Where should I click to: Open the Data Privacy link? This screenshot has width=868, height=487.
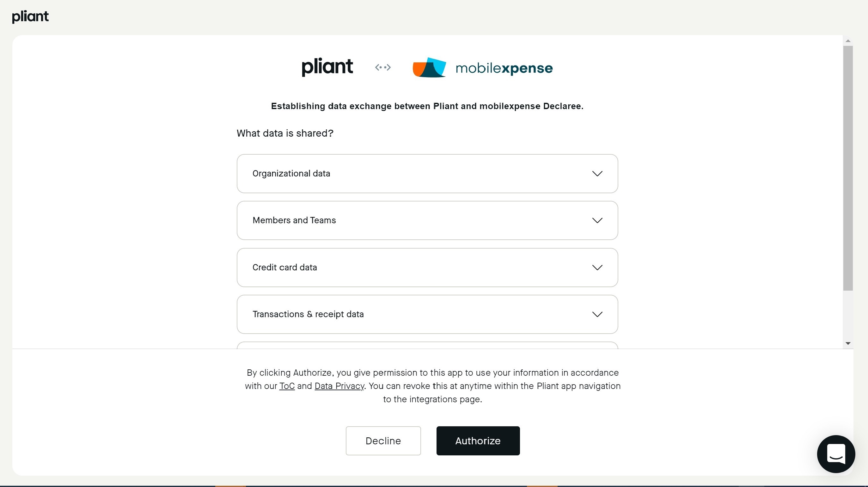point(339,386)
